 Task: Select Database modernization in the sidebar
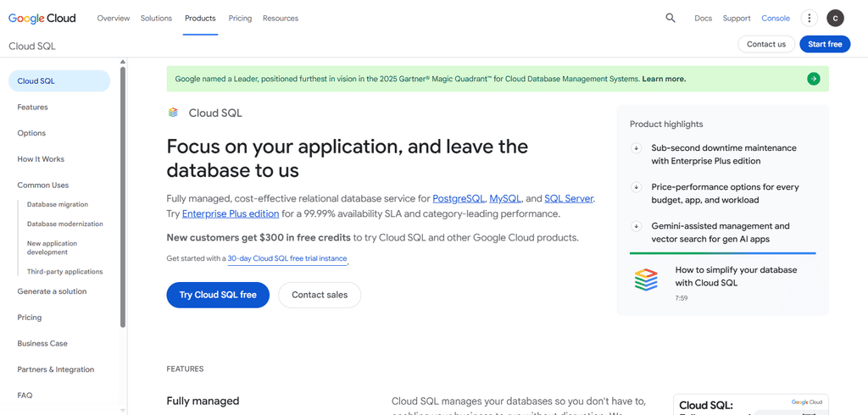pyautogui.click(x=64, y=224)
